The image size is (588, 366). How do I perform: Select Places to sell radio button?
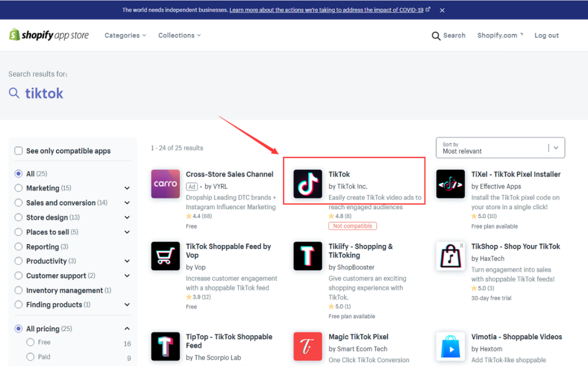[x=19, y=232]
